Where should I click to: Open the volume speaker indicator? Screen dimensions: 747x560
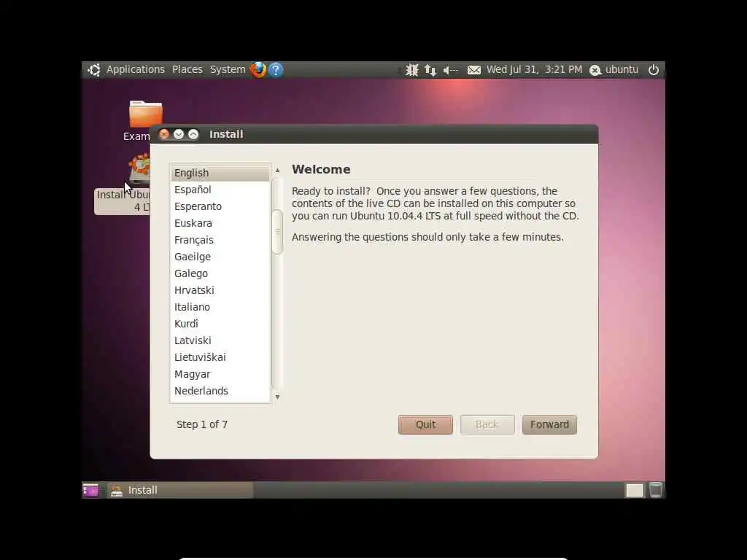pos(450,70)
